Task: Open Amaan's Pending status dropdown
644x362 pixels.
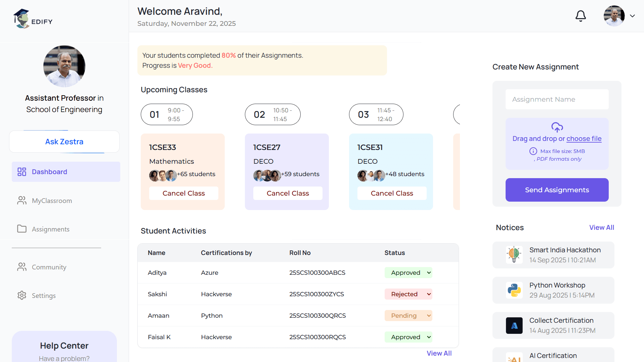Action: [x=408, y=316]
